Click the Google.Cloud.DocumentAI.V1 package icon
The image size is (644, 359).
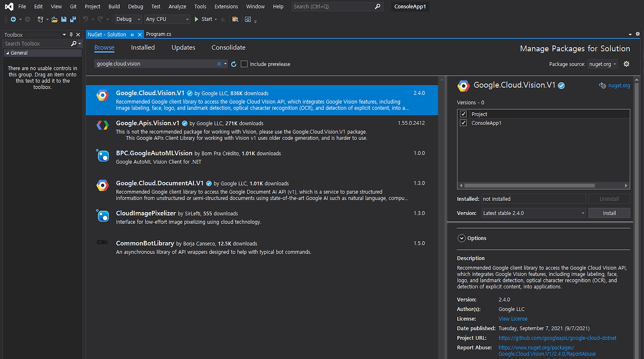pos(103,186)
